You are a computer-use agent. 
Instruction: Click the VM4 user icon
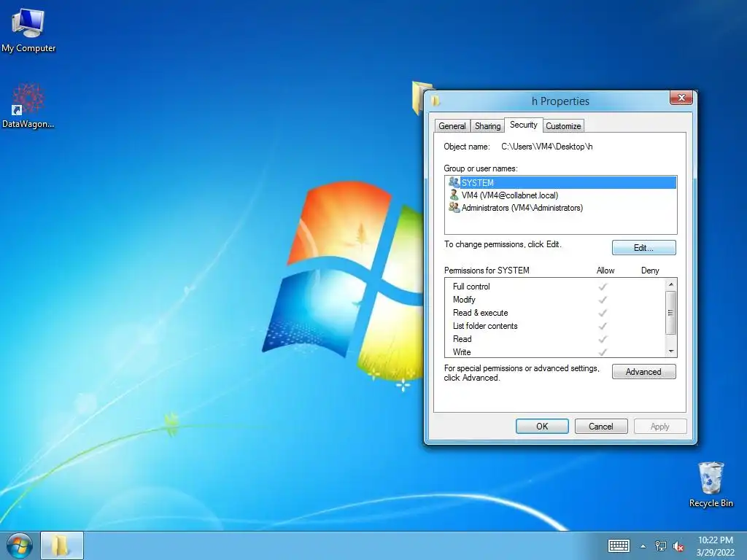coord(454,195)
